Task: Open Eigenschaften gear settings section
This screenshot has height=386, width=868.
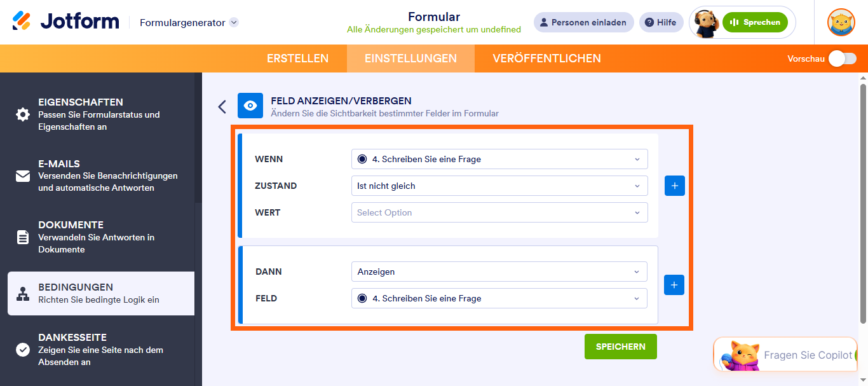Action: click(101, 114)
